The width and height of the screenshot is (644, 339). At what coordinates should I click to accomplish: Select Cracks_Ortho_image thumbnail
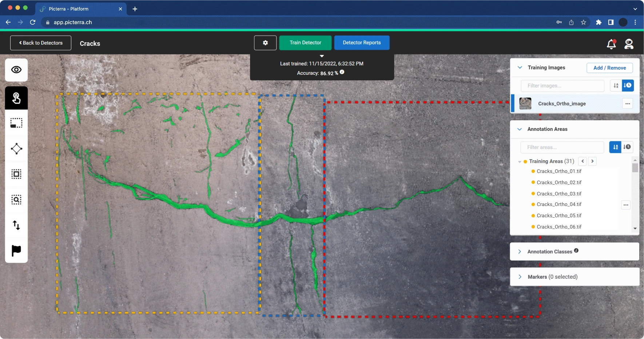tap(525, 104)
